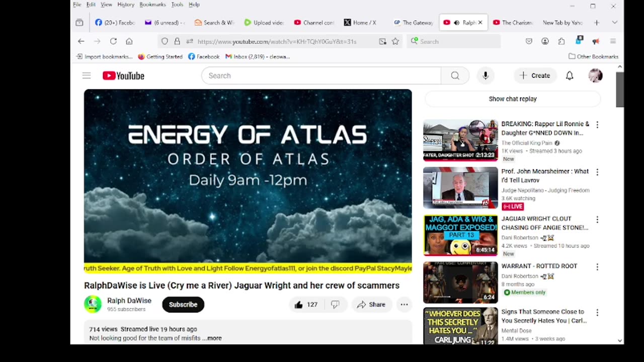The height and width of the screenshot is (362, 644).
Task: Open YouTube notifications bell
Action: [570, 75]
